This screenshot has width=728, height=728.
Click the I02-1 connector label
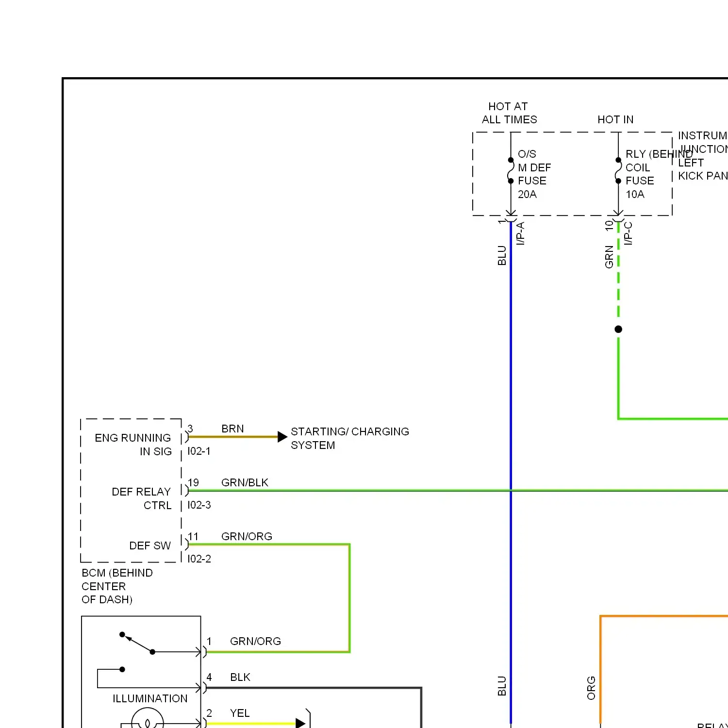pyautogui.click(x=199, y=451)
